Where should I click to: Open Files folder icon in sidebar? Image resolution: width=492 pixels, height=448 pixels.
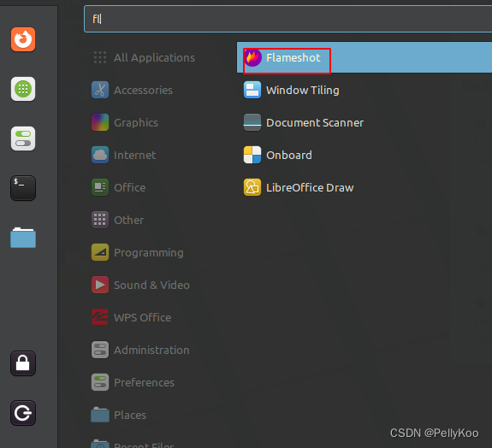click(23, 238)
